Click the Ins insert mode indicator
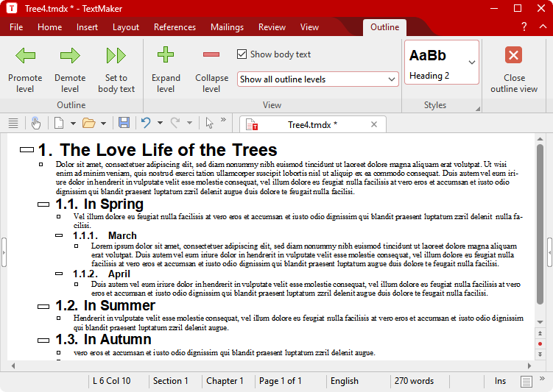 pyautogui.click(x=500, y=381)
